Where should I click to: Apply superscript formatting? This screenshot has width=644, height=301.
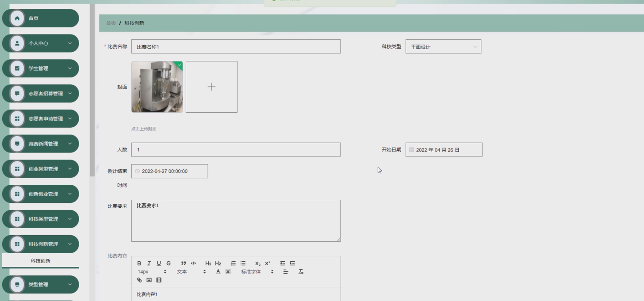point(268,263)
